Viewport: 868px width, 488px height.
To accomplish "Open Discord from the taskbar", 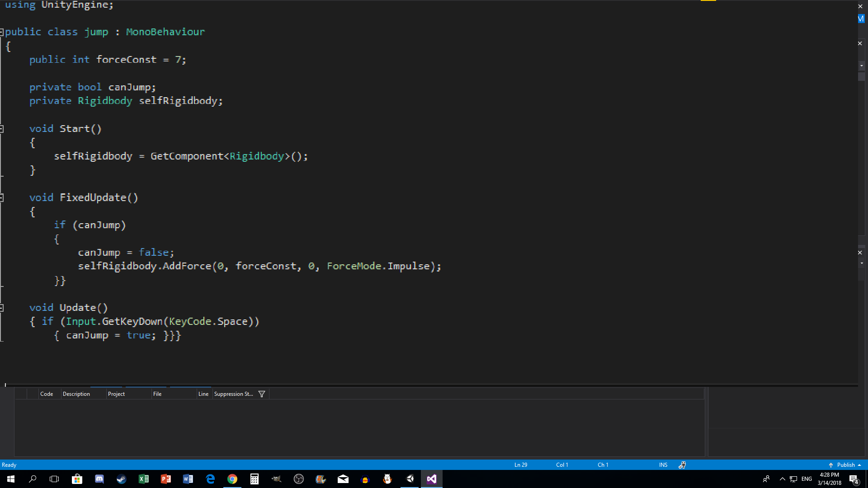I will (x=99, y=479).
